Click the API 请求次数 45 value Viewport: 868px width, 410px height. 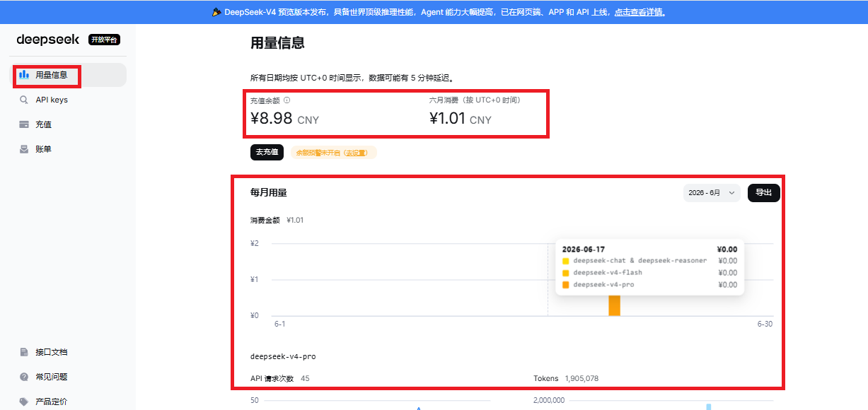[305, 379]
